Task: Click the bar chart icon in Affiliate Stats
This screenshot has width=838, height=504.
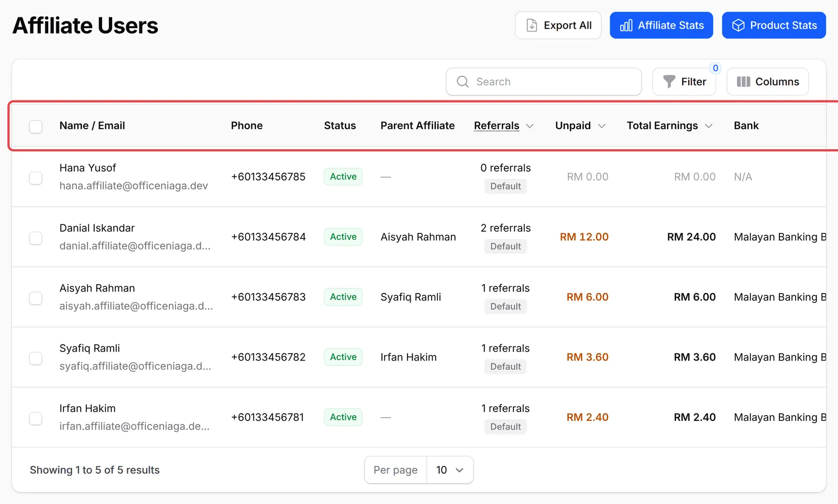Action: (x=626, y=25)
